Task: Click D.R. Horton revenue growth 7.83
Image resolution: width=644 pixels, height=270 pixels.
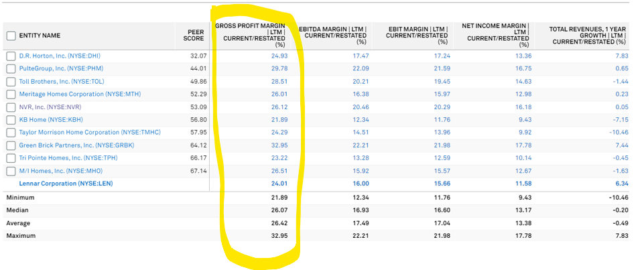Action: (x=622, y=56)
